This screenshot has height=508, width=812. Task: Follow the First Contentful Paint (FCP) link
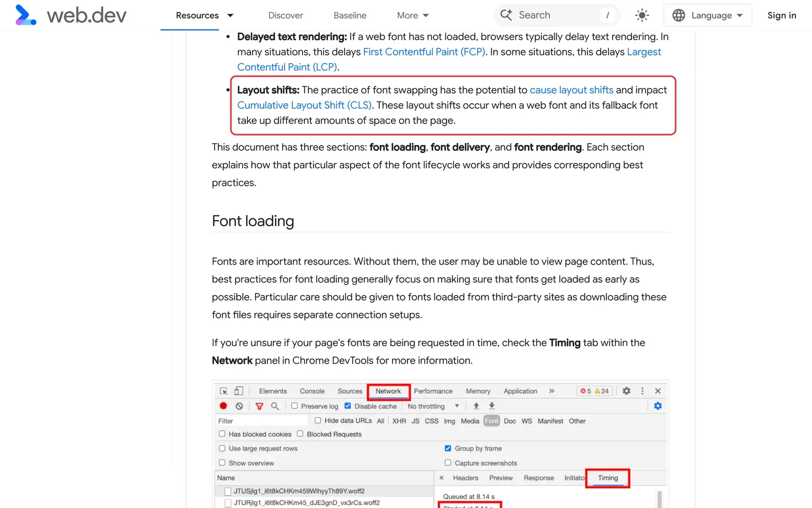(x=424, y=52)
